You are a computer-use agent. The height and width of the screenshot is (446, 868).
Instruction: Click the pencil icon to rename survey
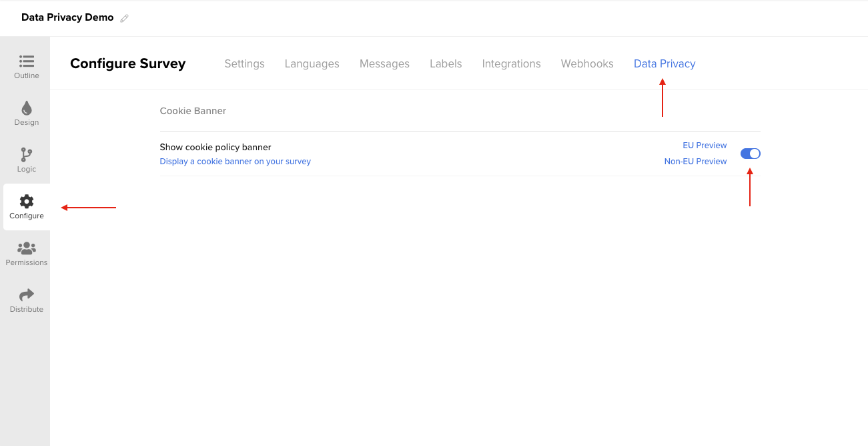[x=124, y=19]
